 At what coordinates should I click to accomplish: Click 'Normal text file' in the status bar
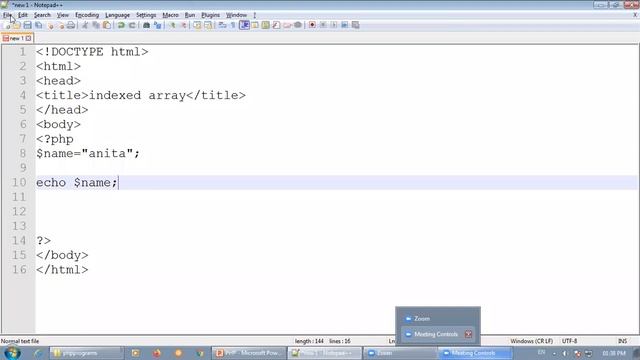pos(20,341)
